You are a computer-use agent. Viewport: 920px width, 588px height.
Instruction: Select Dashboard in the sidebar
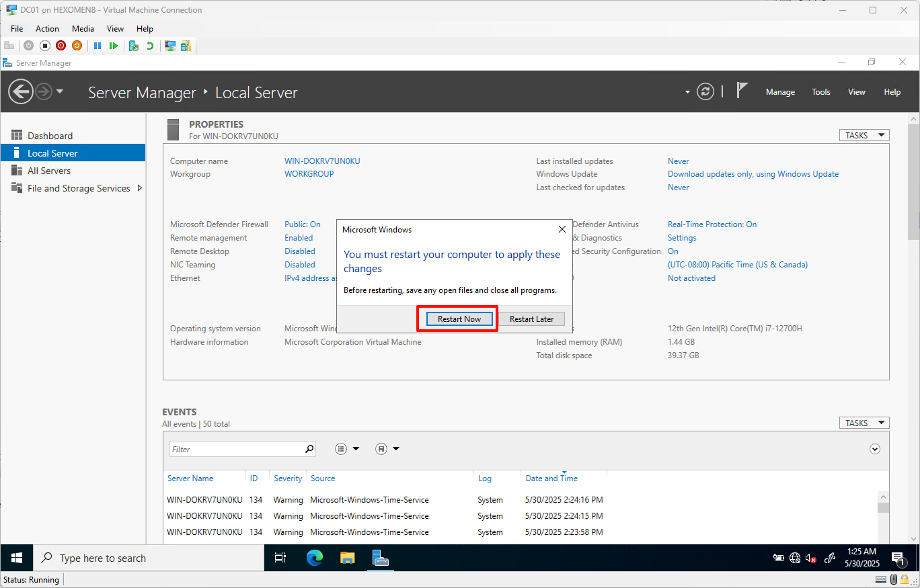point(73,136)
